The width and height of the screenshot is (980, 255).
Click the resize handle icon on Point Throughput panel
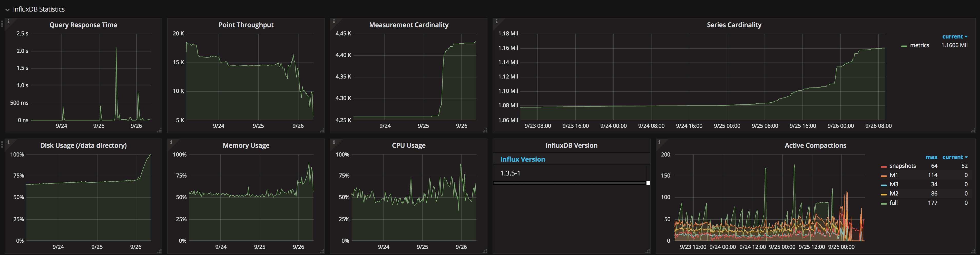point(322,131)
